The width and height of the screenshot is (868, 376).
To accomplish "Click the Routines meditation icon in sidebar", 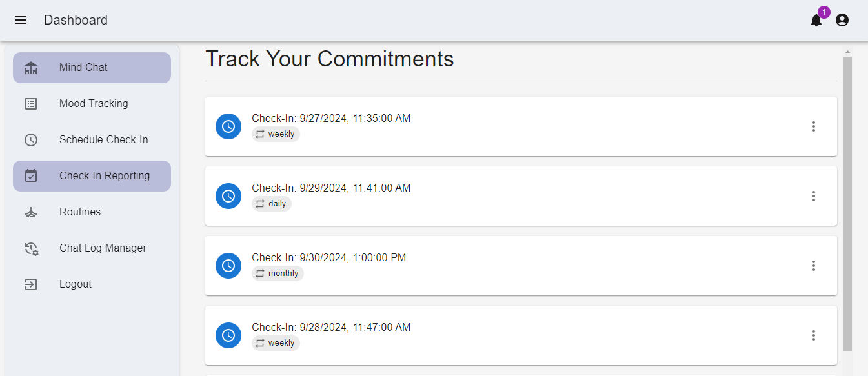I will coord(31,212).
